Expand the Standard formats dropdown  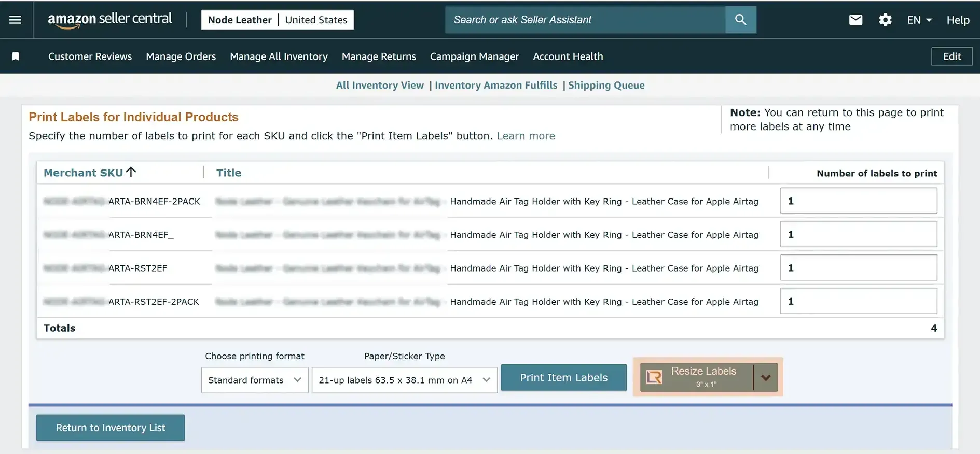tap(255, 380)
